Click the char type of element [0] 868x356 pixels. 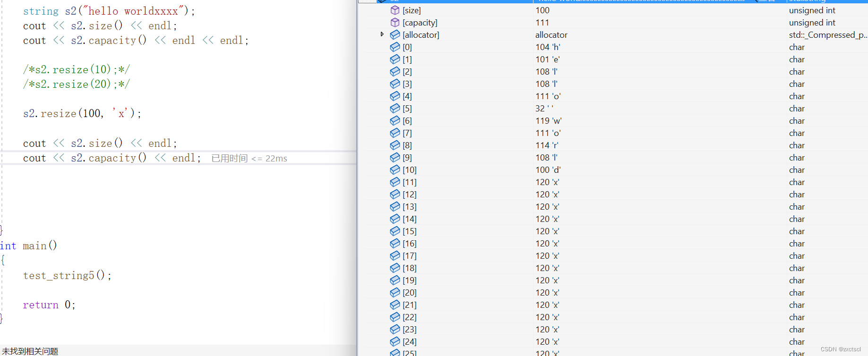point(797,47)
